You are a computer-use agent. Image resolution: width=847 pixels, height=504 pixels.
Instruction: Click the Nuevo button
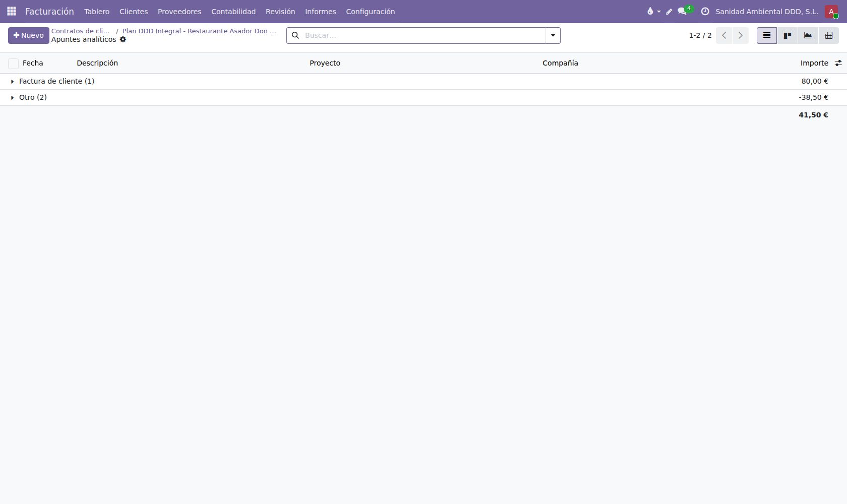coord(28,35)
